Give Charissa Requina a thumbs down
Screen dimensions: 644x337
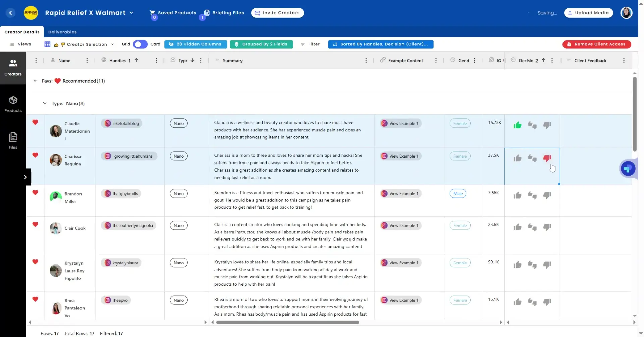point(547,158)
